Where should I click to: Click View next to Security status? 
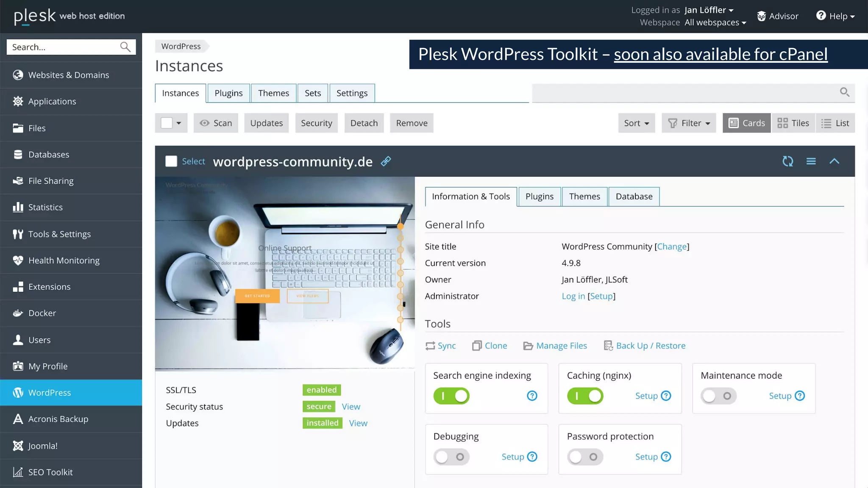(351, 406)
